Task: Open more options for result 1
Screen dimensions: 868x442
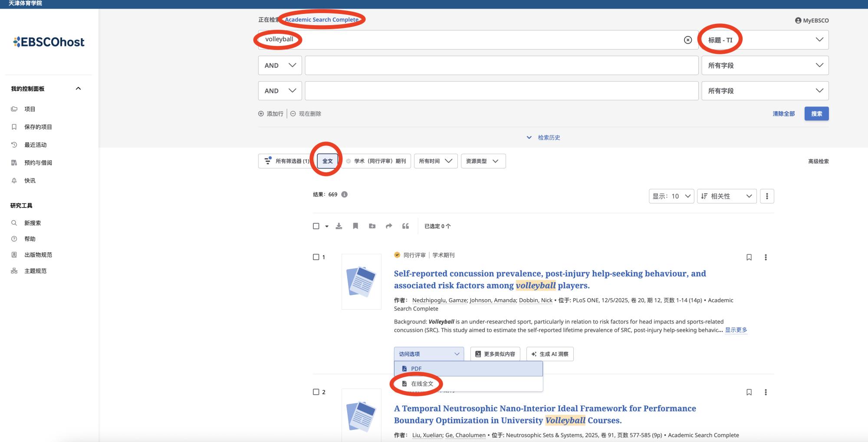Action: tap(766, 257)
